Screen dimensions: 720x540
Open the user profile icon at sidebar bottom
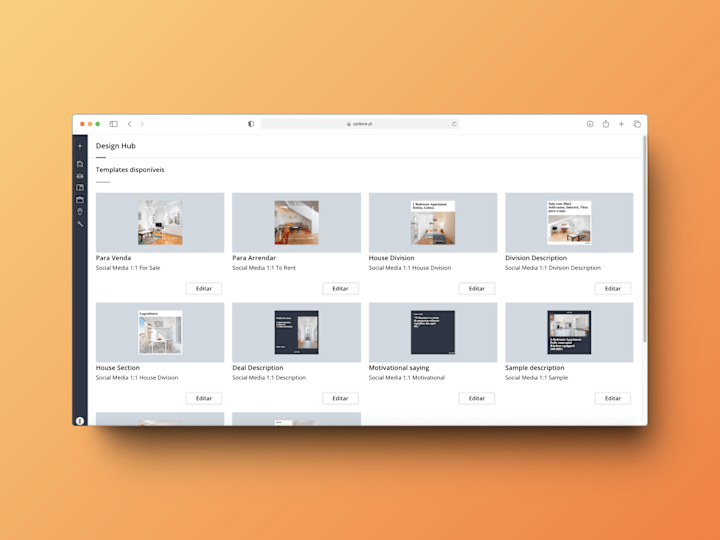(x=80, y=421)
